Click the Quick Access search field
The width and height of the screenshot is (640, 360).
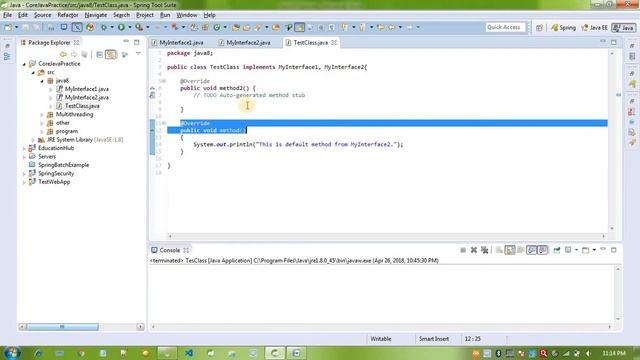[506, 27]
